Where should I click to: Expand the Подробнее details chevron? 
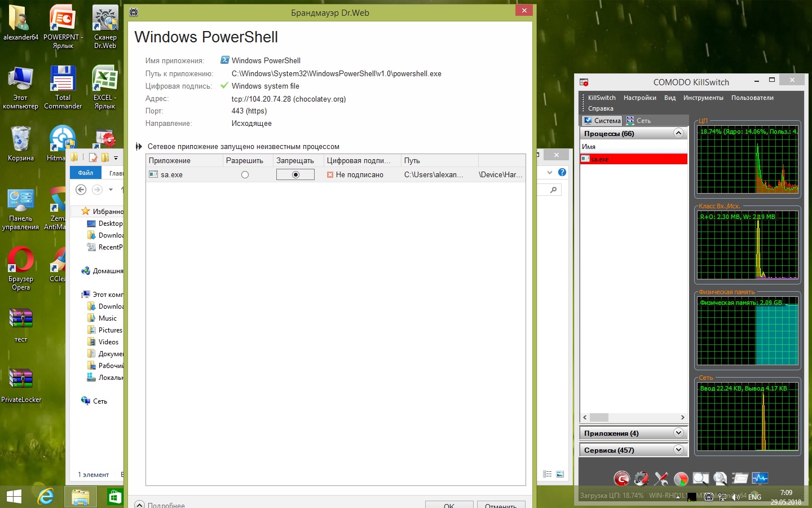[139, 505]
